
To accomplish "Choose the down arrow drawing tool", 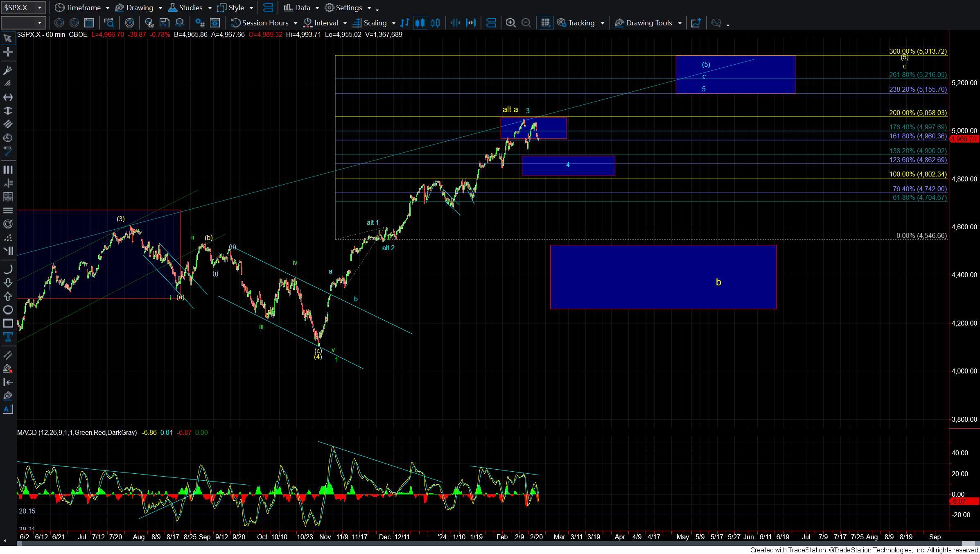I will [x=8, y=283].
